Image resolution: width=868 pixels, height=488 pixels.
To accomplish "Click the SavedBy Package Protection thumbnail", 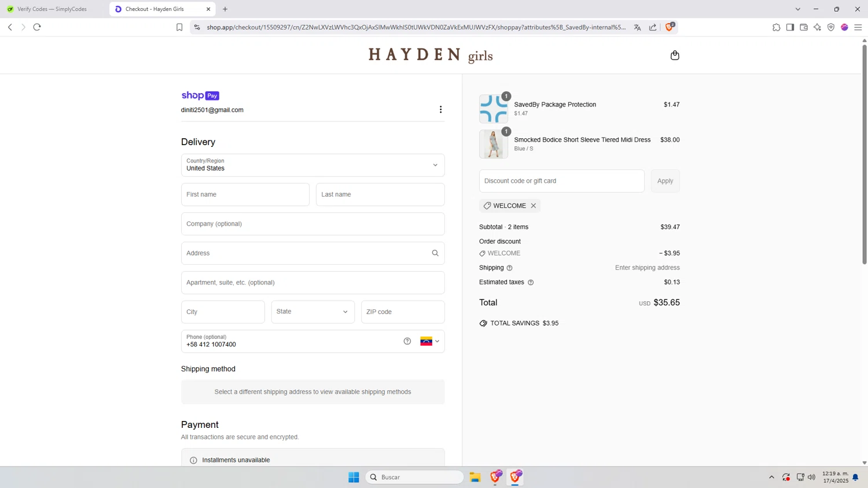I will click(494, 109).
